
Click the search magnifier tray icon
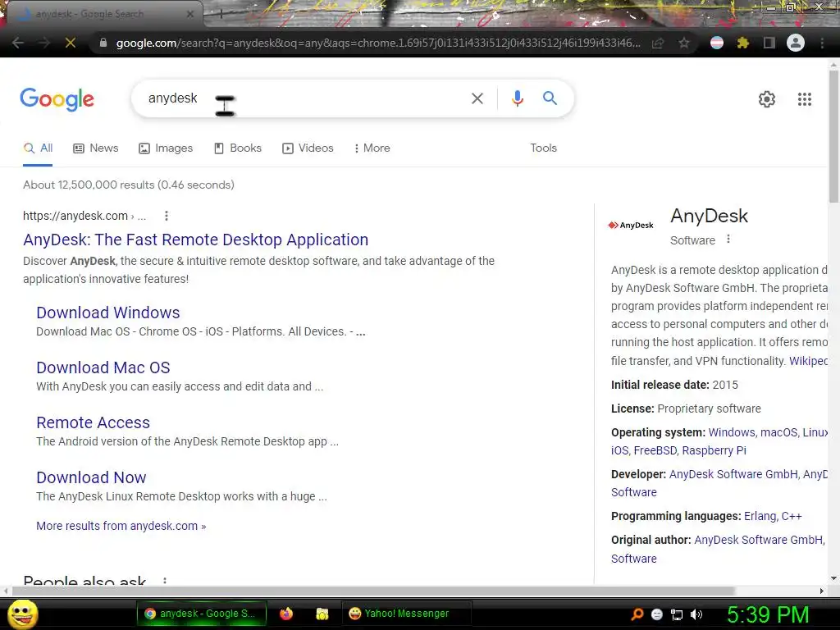637,614
